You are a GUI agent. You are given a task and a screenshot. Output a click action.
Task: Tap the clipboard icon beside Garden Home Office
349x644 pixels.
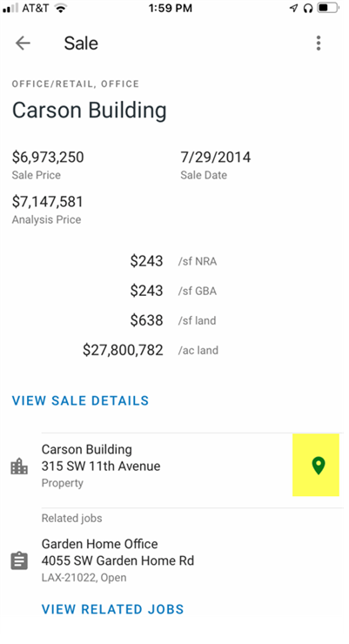pyautogui.click(x=19, y=560)
